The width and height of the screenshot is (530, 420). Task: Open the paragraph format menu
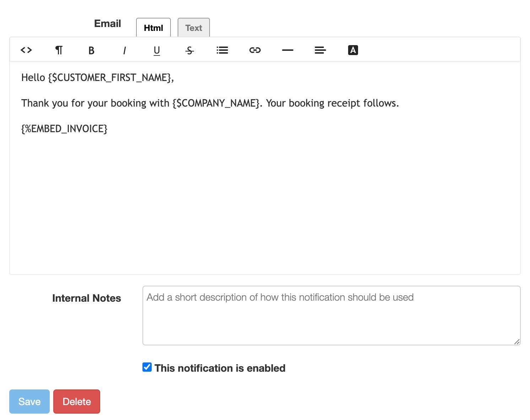tap(59, 50)
